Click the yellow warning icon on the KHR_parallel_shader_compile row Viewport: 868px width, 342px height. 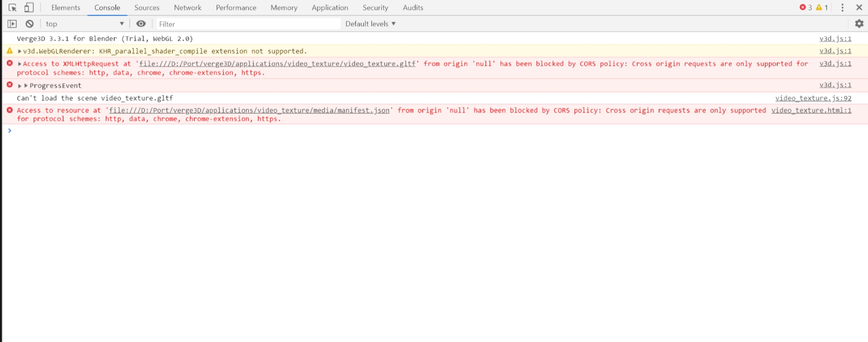pyautogui.click(x=10, y=51)
